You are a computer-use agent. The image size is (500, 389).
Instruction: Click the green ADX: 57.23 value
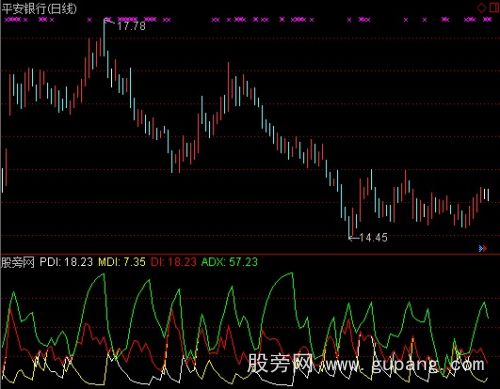coord(230,262)
